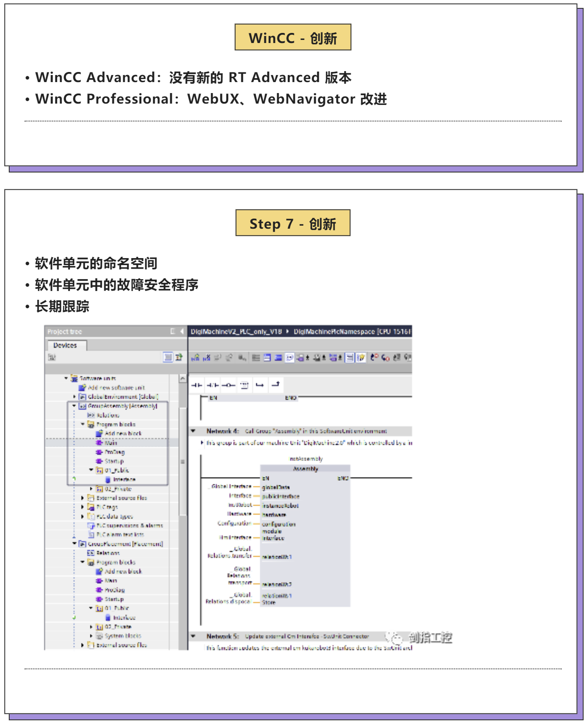Screen dimensions: 588x726
Task: Open Relations under GroupPlacement
Action: [104, 553]
